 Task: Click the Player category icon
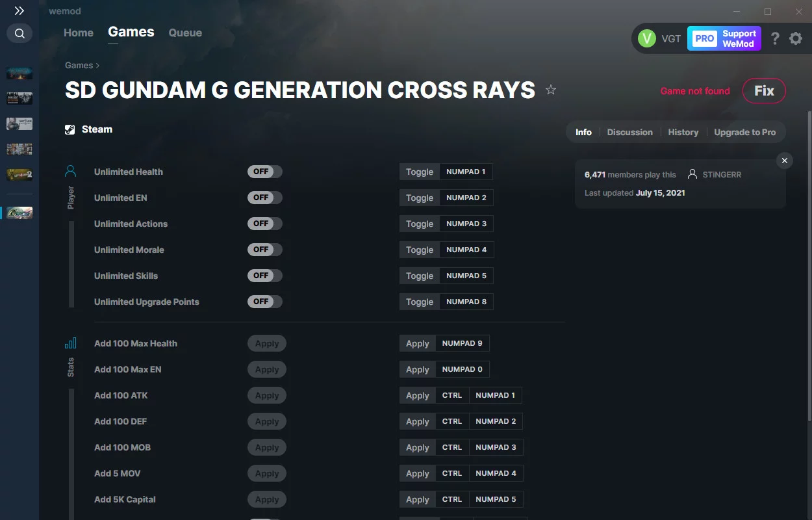coord(71,172)
